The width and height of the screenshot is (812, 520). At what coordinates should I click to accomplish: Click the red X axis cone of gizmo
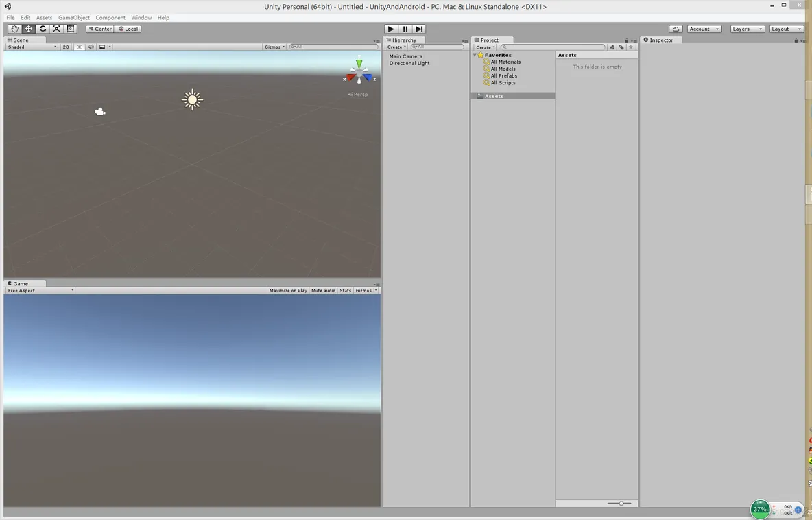point(350,77)
